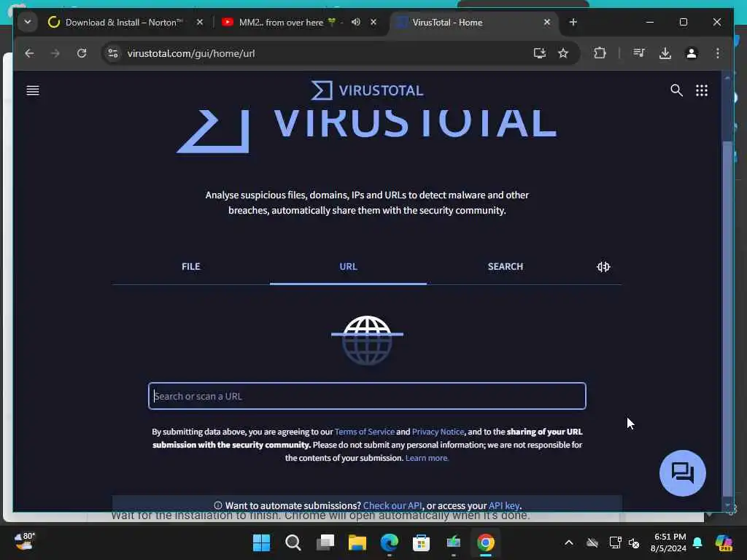
Task: Open the Privacy Notice link
Action: (438, 432)
